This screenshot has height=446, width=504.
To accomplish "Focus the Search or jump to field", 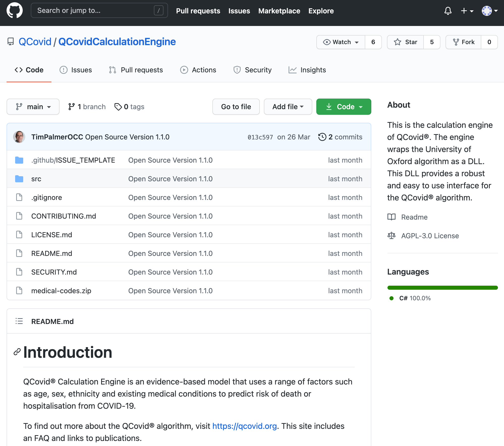I will (99, 11).
